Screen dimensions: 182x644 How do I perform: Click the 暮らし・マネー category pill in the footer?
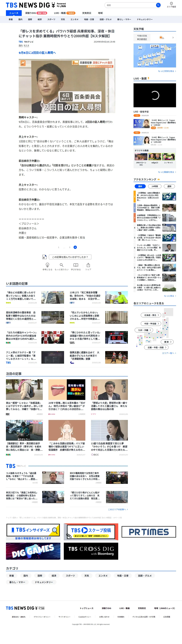pyautogui.click(x=17, y=582)
